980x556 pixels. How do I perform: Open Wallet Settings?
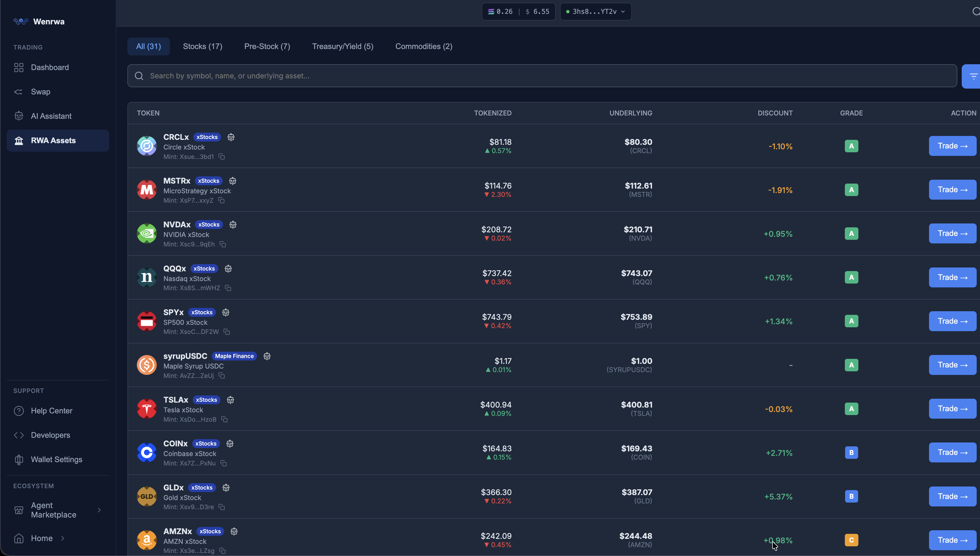pyautogui.click(x=58, y=460)
